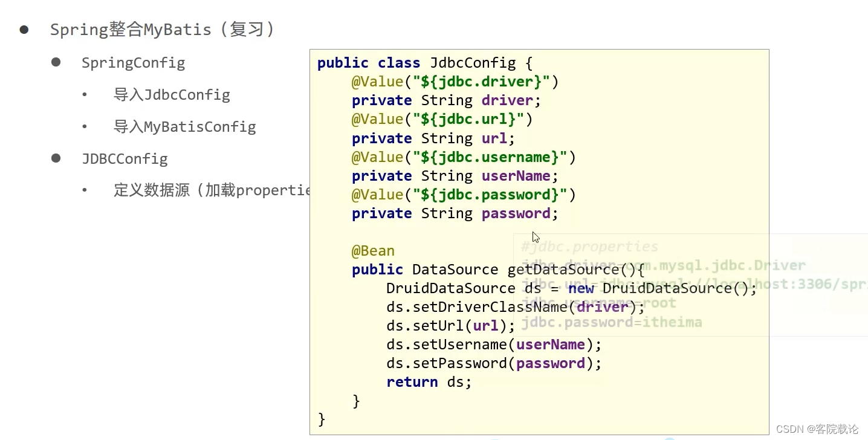Image resolution: width=868 pixels, height=440 pixels.
Task: Click the '导入JdbcConfig' sub-bullet
Action: click(172, 95)
